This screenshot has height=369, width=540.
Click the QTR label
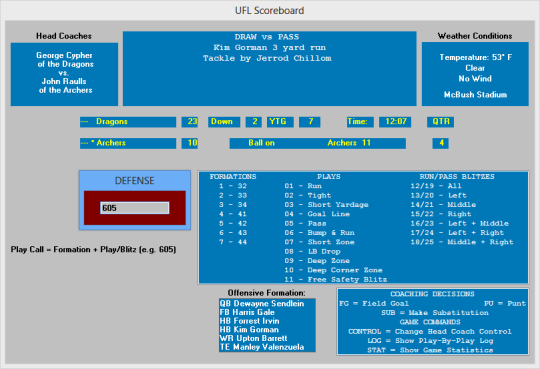(440, 122)
